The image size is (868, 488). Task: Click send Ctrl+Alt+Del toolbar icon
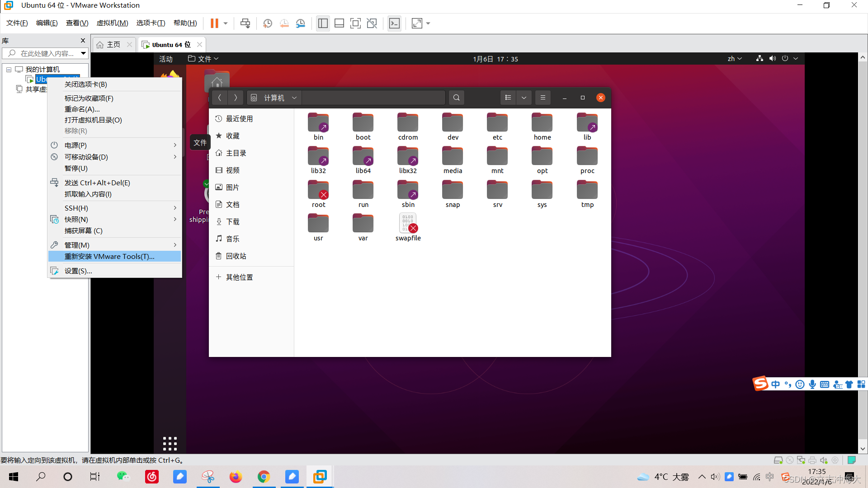click(245, 23)
